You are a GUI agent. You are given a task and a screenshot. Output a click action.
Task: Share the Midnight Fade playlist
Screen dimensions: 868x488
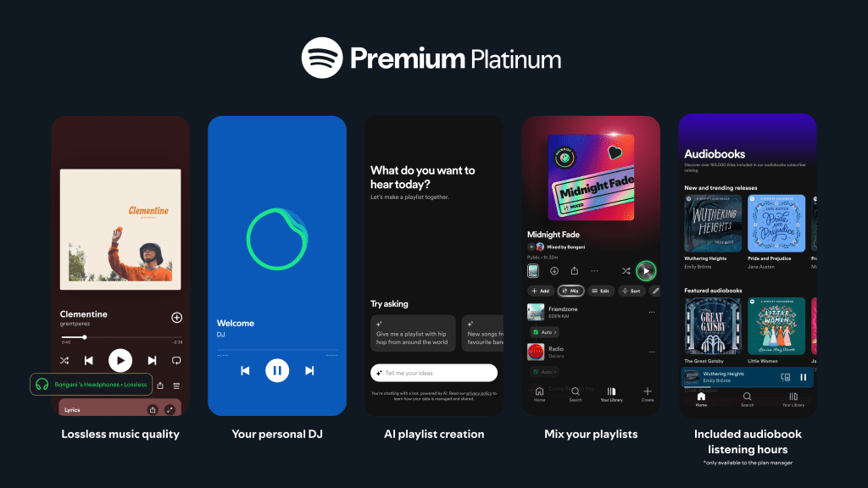(x=575, y=270)
